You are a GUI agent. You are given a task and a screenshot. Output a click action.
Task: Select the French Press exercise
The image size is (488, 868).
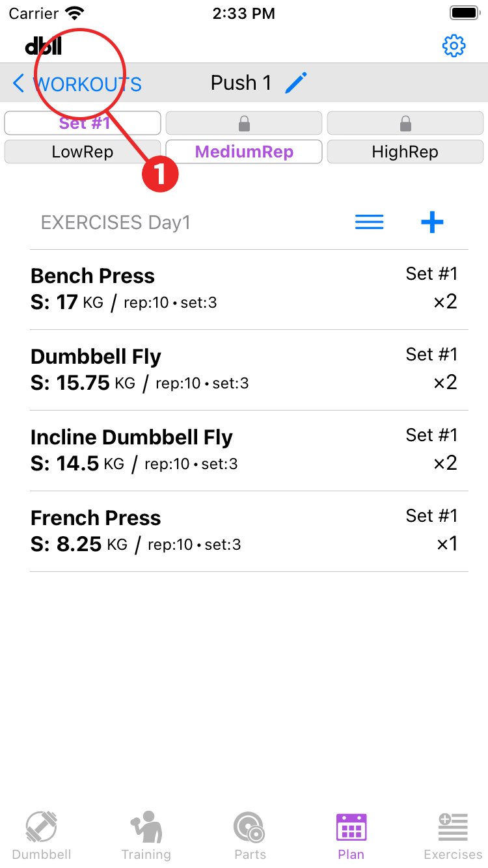(x=244, y=531)
